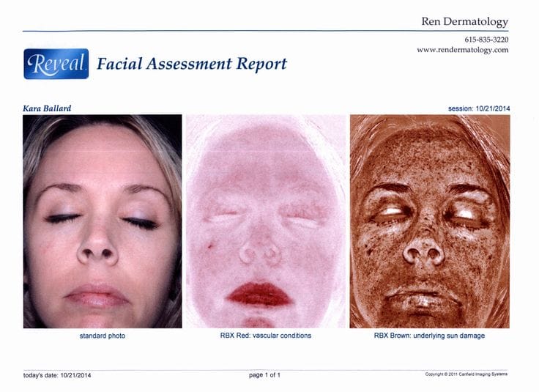This screenshot has height=392, width=539.
Task: Click the nose in the RBX Brown image
Action: [423, 249]
